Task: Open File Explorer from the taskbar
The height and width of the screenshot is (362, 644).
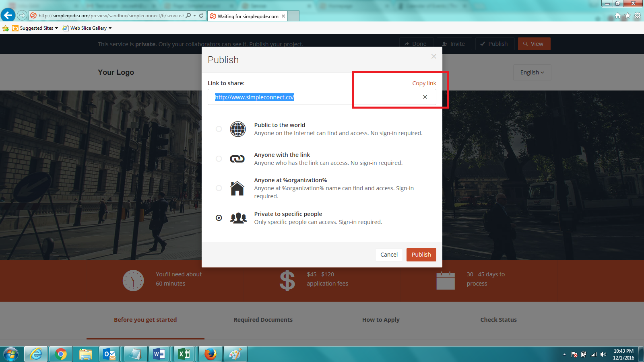Action: [86, 354]
